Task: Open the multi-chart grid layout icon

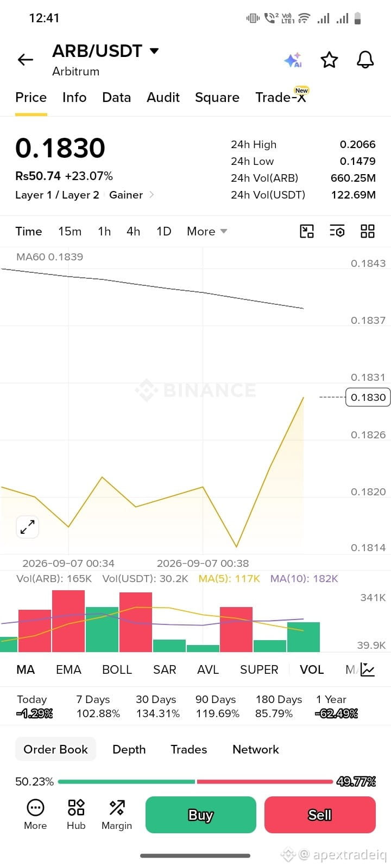Action: pyautogui.click(x=368, y=231)
